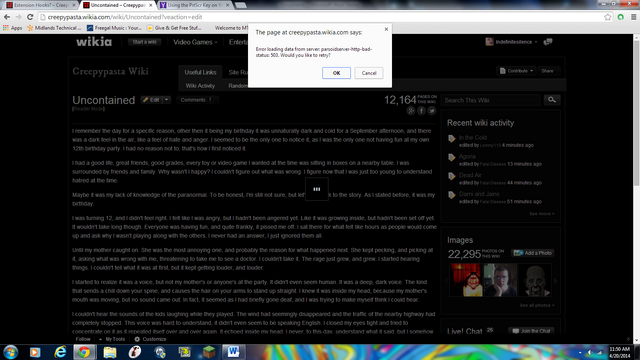Screen dimensions: 640x360
Task: Select the Uncontained – Creepypasta tab
Action: click(x=116, y=5)
